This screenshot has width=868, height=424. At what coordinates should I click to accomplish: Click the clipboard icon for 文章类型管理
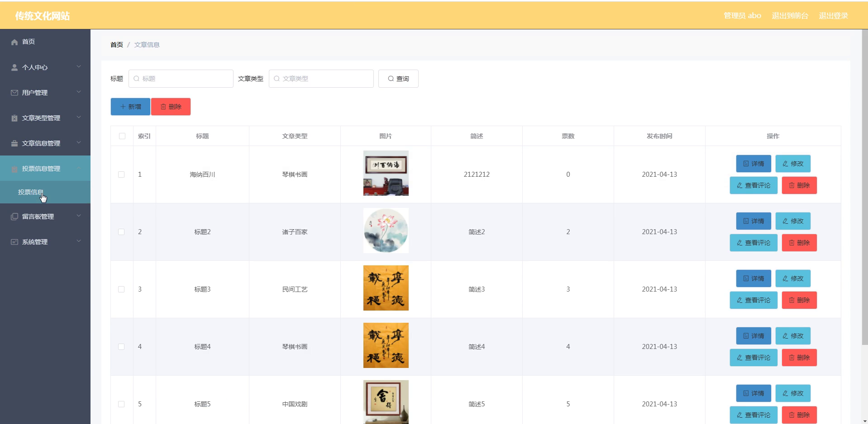point(14,118)
